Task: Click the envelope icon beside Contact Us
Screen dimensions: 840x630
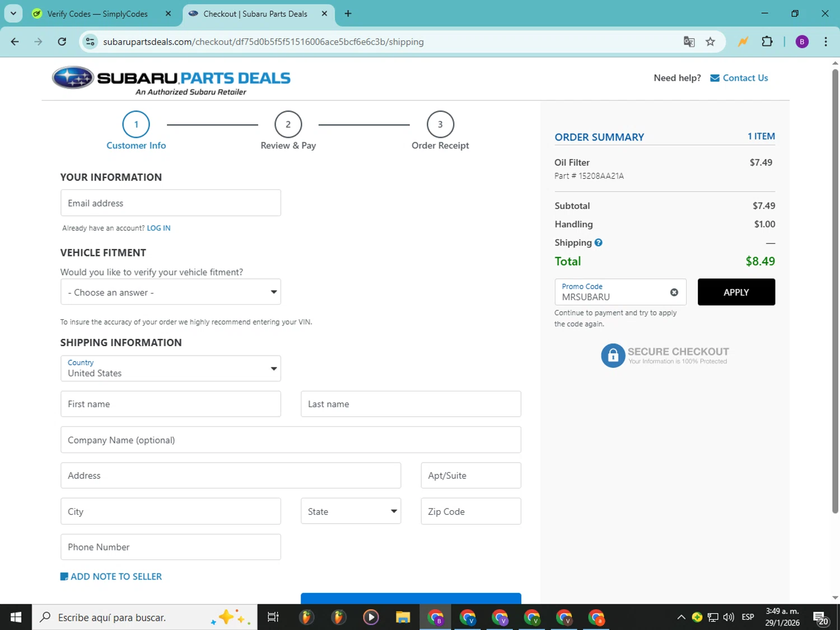Action: [x=715, y=78]
